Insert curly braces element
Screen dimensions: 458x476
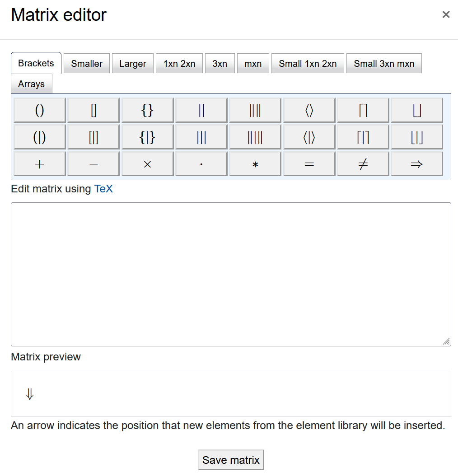(147, 110)
